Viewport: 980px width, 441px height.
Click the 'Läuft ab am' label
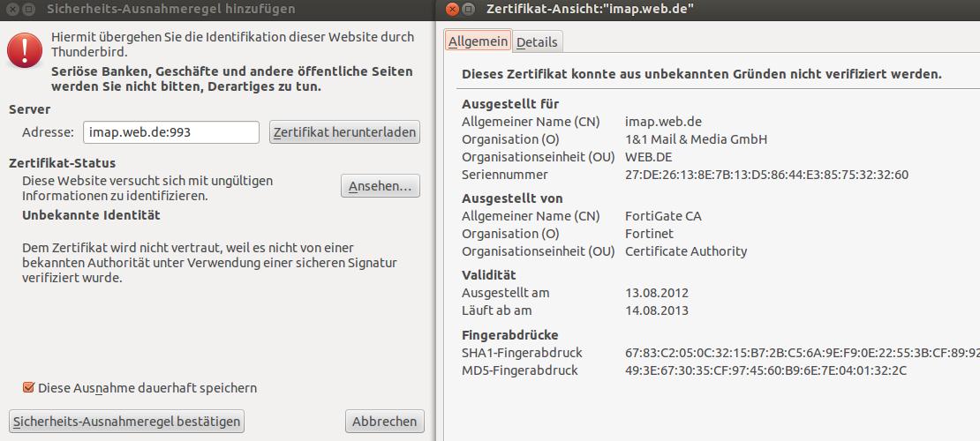click(x=497, y=310)
